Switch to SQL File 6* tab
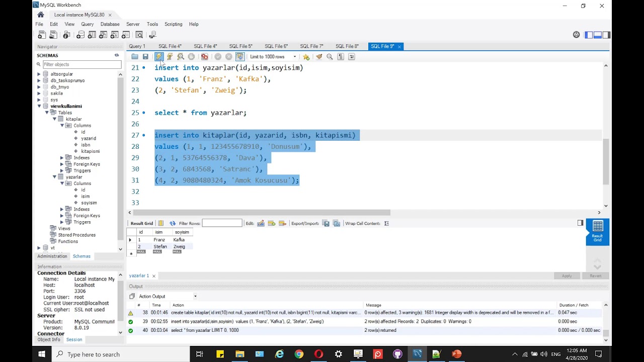Viewport: 644px width, 362px height. (276, 46)
